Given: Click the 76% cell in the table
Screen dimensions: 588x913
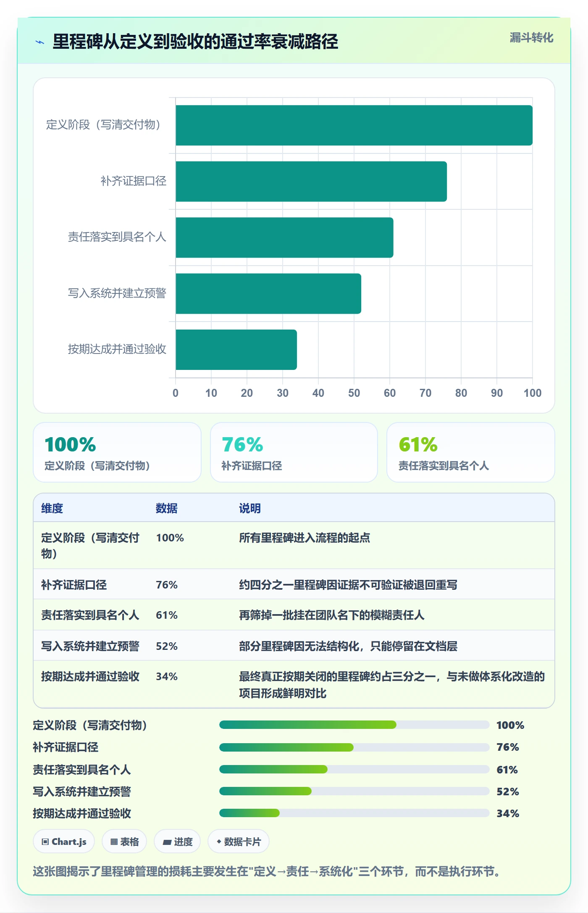Looking at the screenshot, I should coord(167,585).
